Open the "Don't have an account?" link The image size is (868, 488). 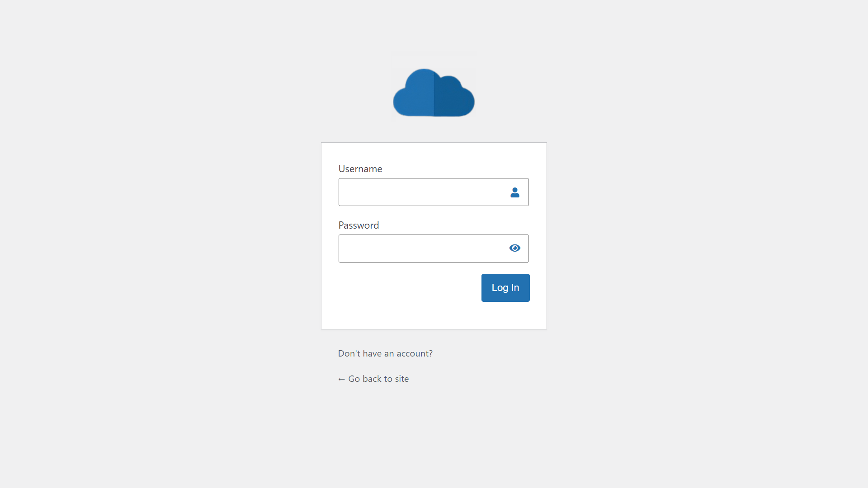coord(385,353)
